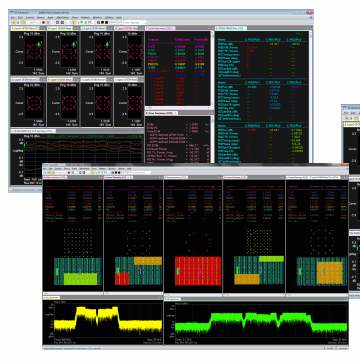Click the red resource block allocation map

pyautogui.click(x=198, y=271)
